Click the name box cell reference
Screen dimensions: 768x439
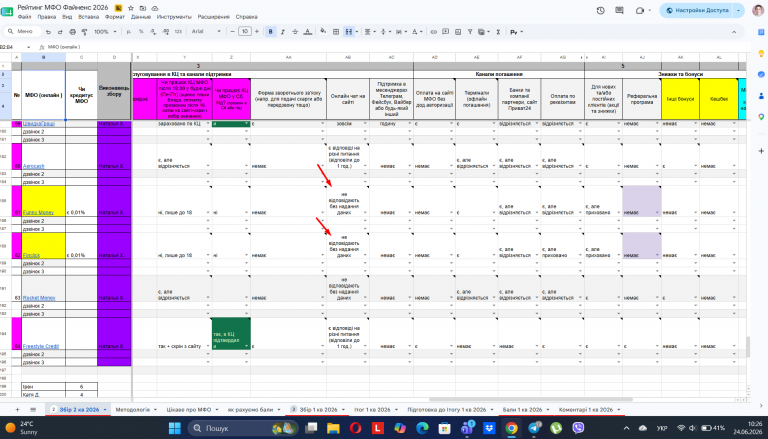click(15, 47)
